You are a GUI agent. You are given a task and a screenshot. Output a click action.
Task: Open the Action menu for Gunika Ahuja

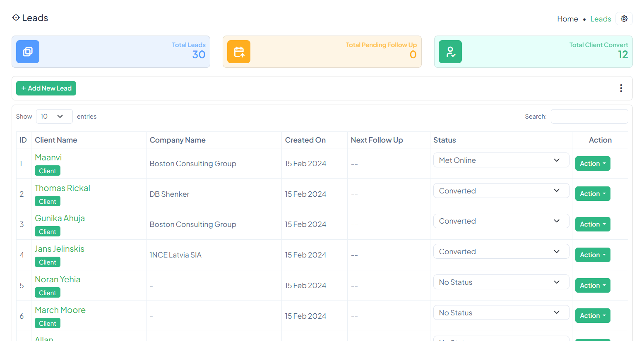pos(592,224)
